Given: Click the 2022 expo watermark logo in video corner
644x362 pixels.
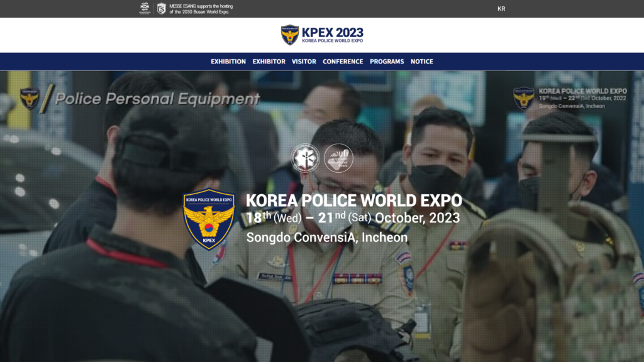Looking at the screenshot, I should [570, 99].
